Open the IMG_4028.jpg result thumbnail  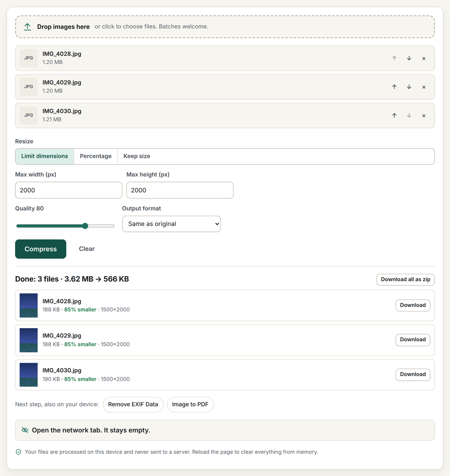point(28,305)
